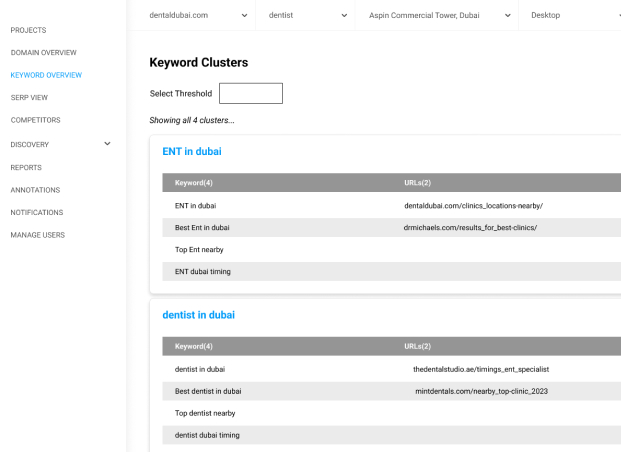This screenshot has height=452, width=621.
Task: Go to Annotations page
Action: coord(35,190)
